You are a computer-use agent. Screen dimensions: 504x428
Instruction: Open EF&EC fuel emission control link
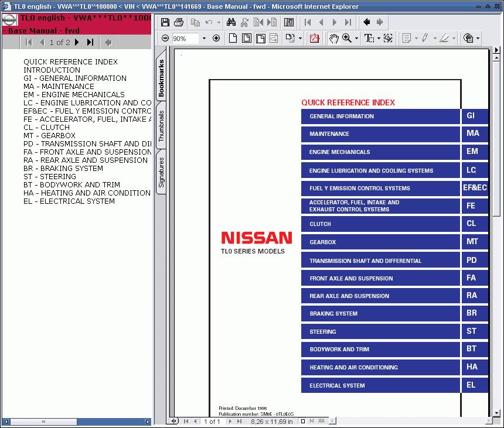pyautogui.click(x=87, y=111)
